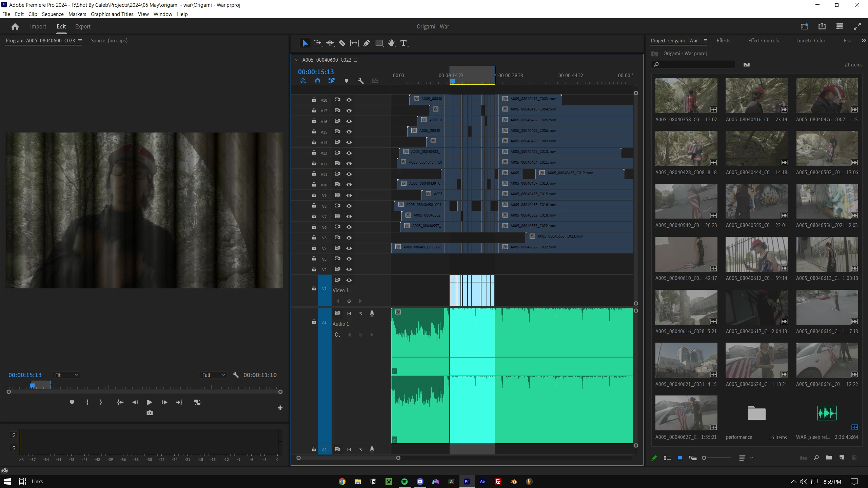Switch to the Lumetri Color tab

[810, 40]
